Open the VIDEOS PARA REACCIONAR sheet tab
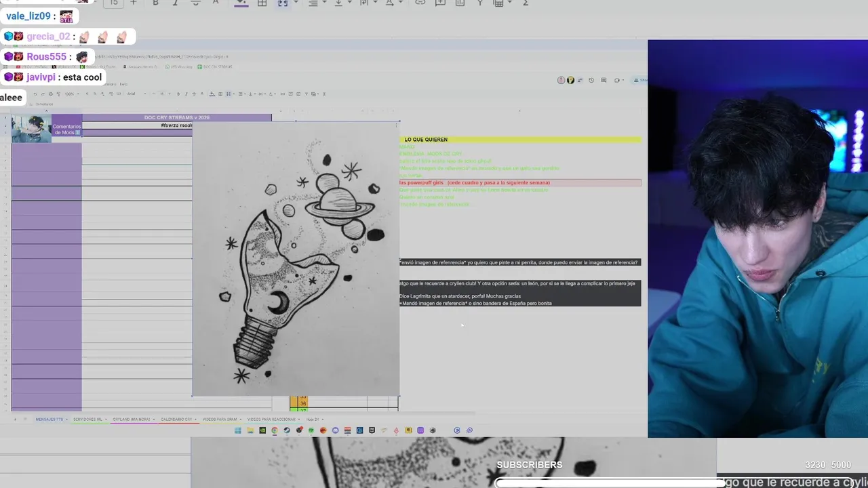 click(x=271, y=420)
